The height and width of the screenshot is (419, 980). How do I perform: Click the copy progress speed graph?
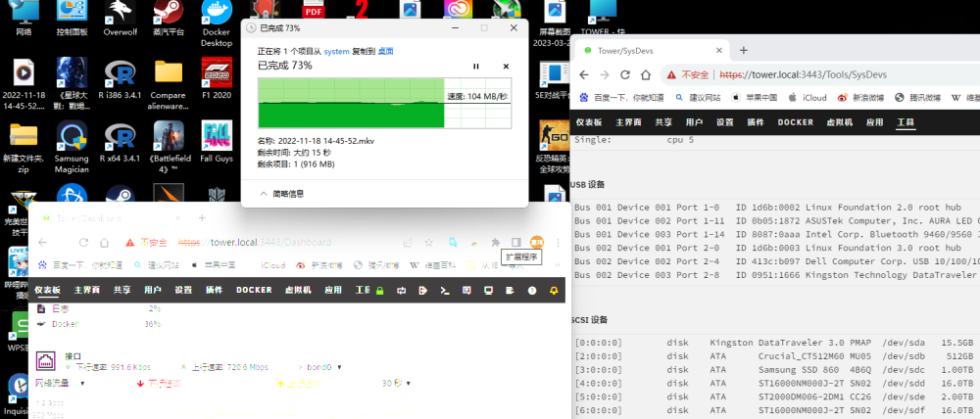point(384,103)
